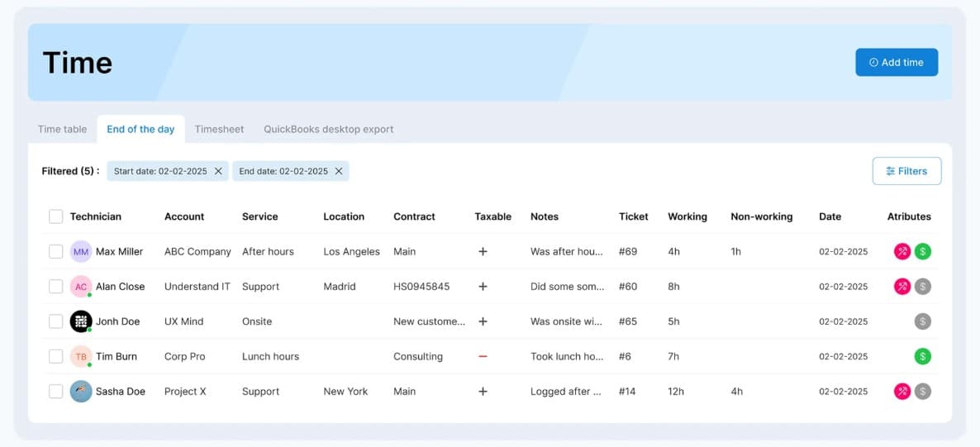Remove the End date filter chip
The image size is (980, 447).
339,171
